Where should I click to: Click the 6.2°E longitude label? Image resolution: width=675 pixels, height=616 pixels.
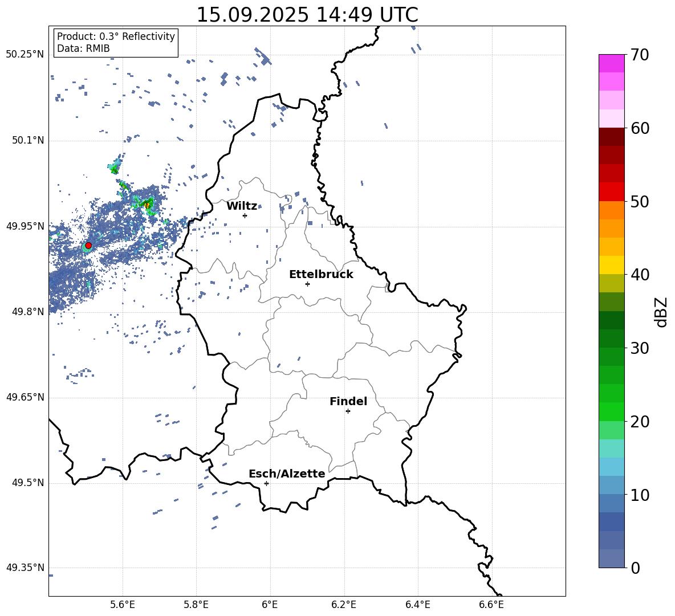[x=344, y=605]
